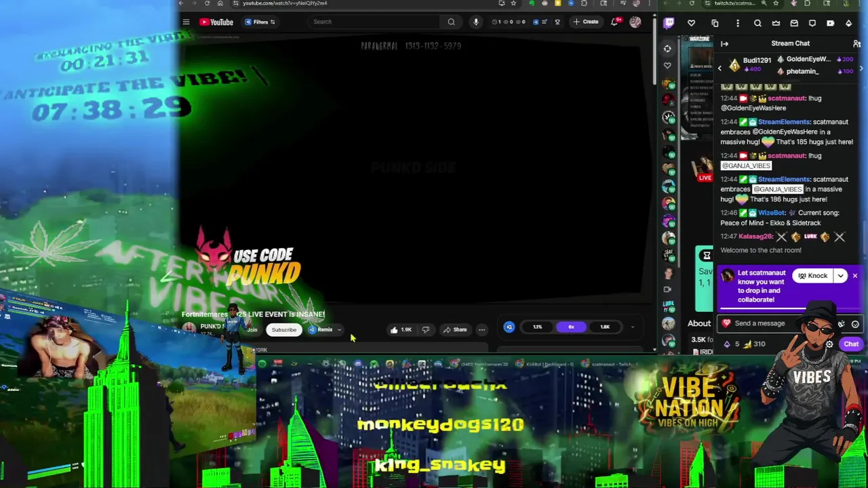Show previous leaderboard with left chevron
The width and height of the screenshot is (868, 488).
[720, 68]
